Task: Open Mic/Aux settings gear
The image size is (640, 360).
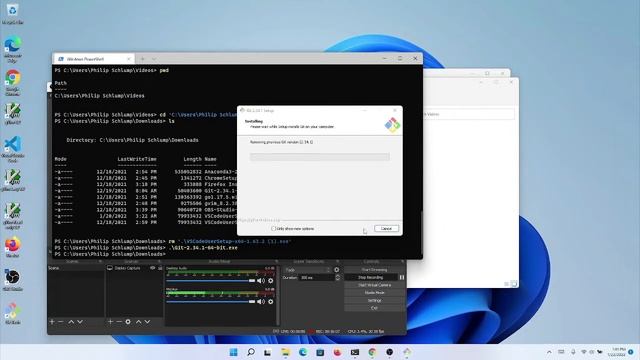Action: (271, 302)
